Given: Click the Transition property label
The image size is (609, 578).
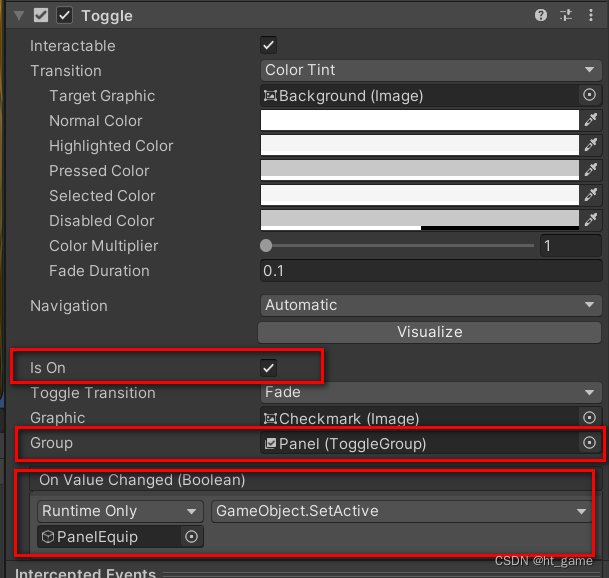Looking at the screenshot, I should tap(66, 71).
